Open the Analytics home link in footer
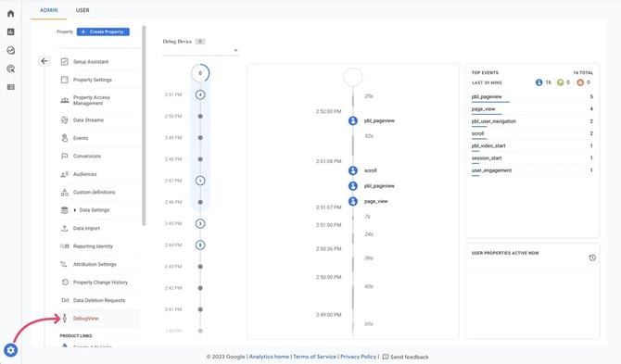Image resolution: width=621 pixels, height=364 pixels. click(x=269, y=357)
